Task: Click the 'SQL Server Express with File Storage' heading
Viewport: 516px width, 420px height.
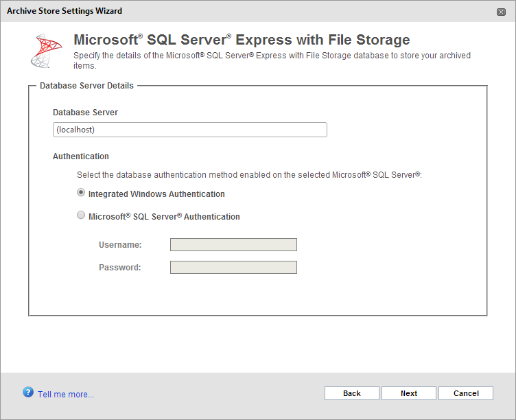Action: tap(242, 40)
